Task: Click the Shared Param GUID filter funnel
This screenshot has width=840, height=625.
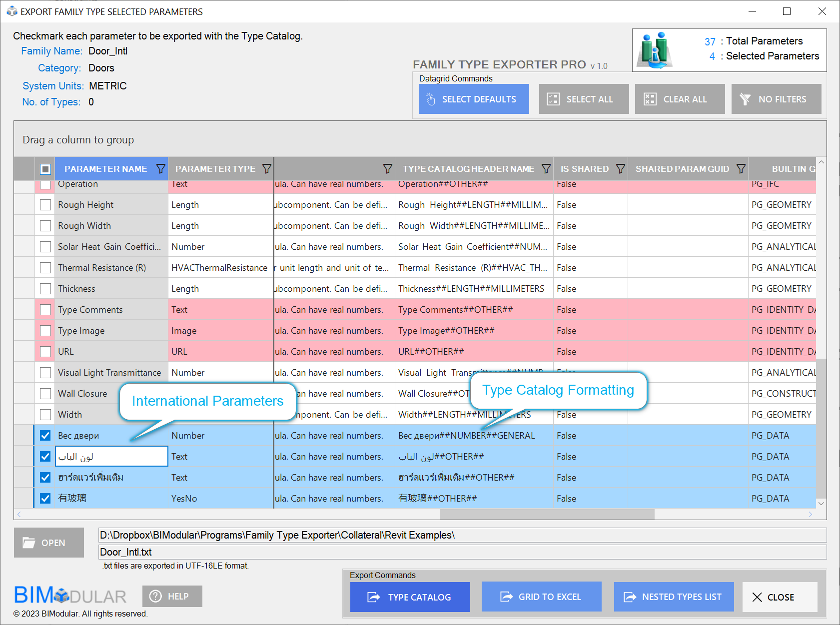Action: coord(741,169)
